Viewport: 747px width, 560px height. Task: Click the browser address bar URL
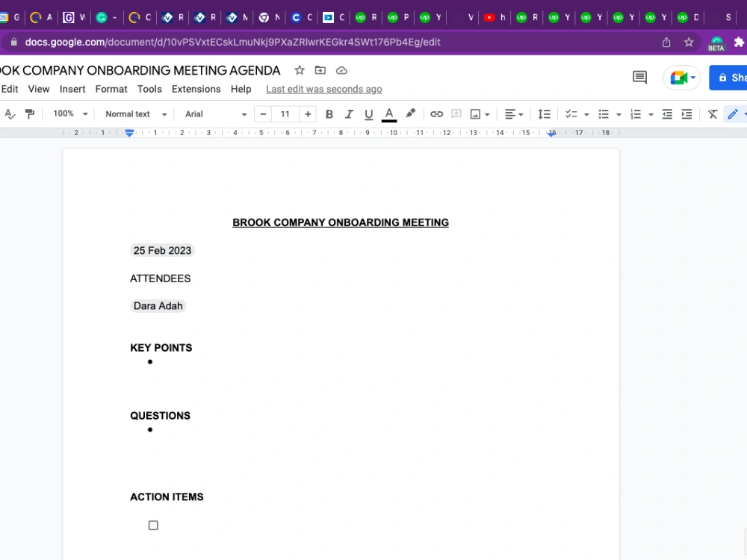tap(232, 42)
